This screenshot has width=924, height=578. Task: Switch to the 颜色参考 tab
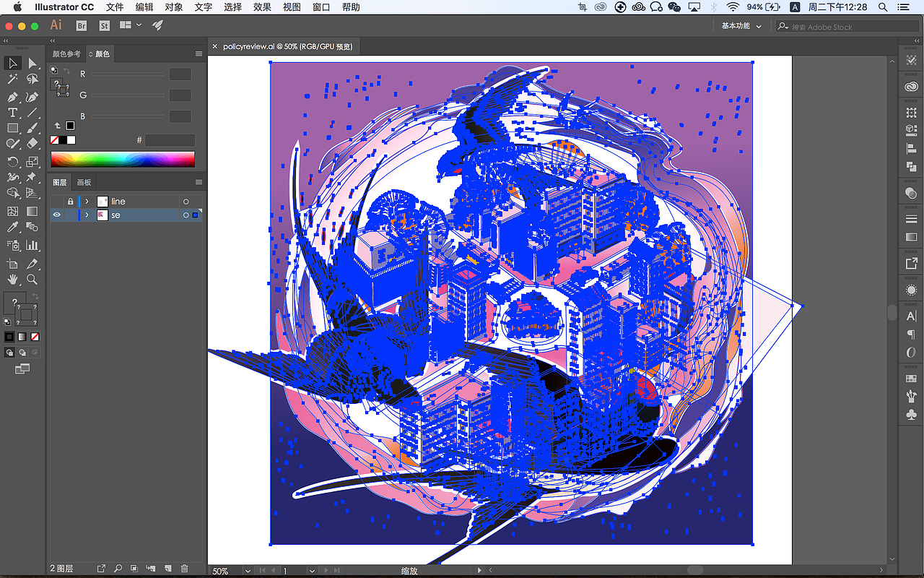[66, 53]
